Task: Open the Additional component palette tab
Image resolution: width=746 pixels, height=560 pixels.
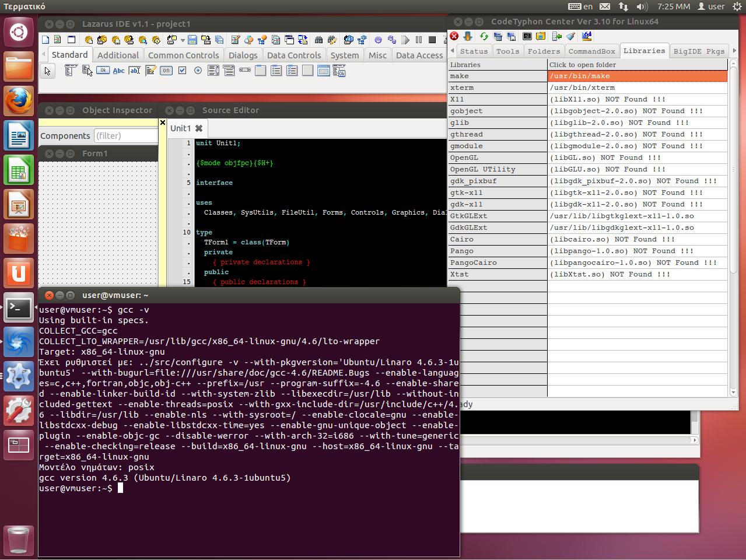Action: click(118, 55)
